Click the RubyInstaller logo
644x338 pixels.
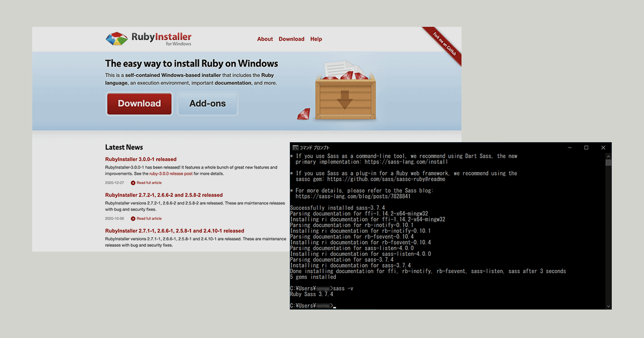click(149, 39)
